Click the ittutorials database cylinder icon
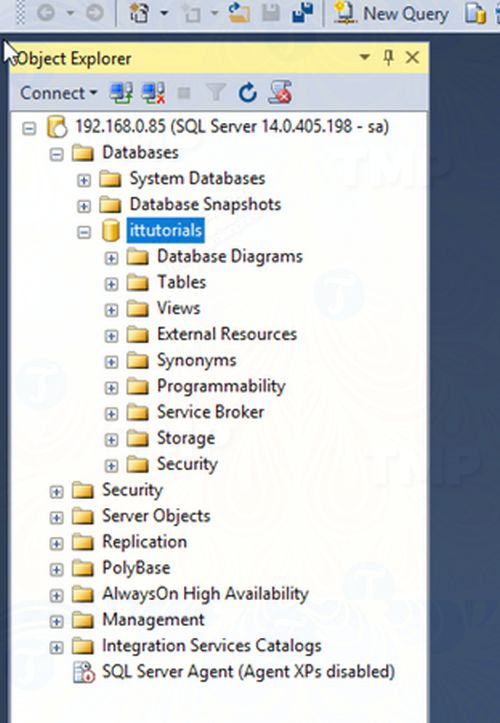Screen dimensions: 500x723 pyautogui.click(x=111, y=230)
